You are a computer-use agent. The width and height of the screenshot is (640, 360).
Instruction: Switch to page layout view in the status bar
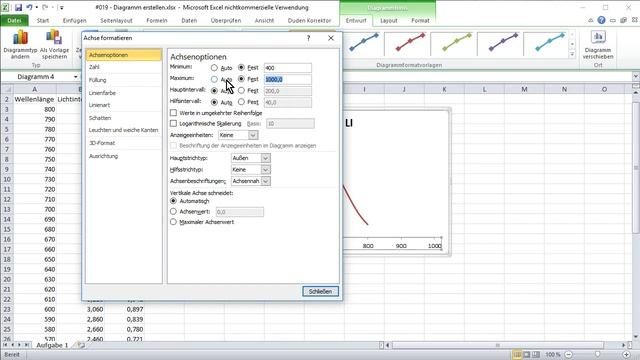pos(527,354)
